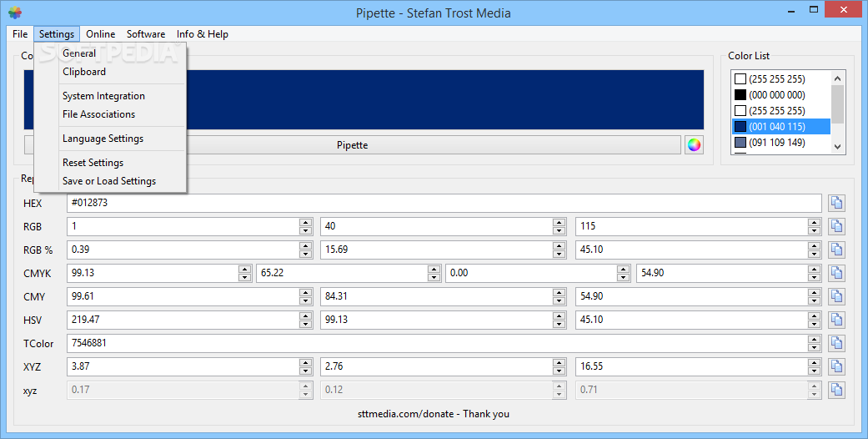
Task: Open the Software menu
Action: pyautogui.click(x=146, y=34)
